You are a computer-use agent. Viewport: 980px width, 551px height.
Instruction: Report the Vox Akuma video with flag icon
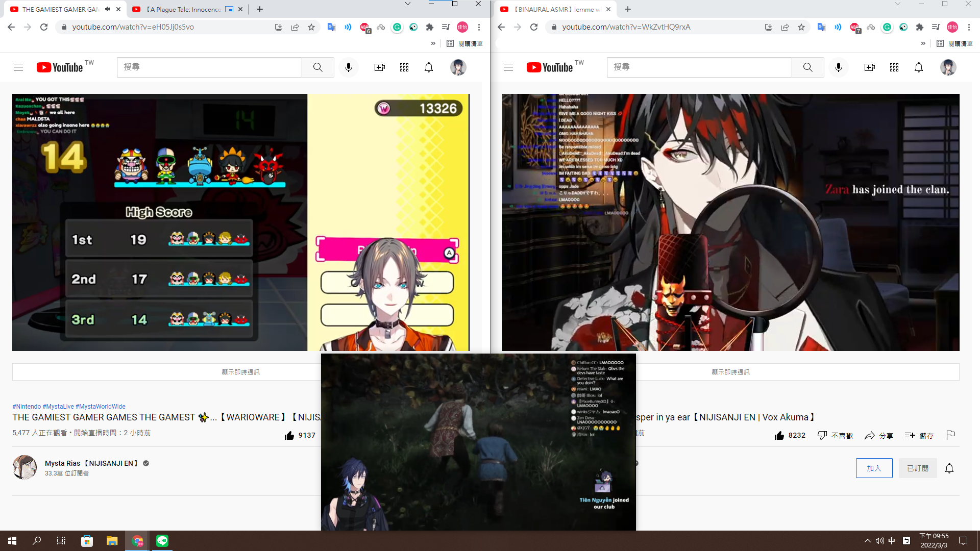(x=950, y=435)
